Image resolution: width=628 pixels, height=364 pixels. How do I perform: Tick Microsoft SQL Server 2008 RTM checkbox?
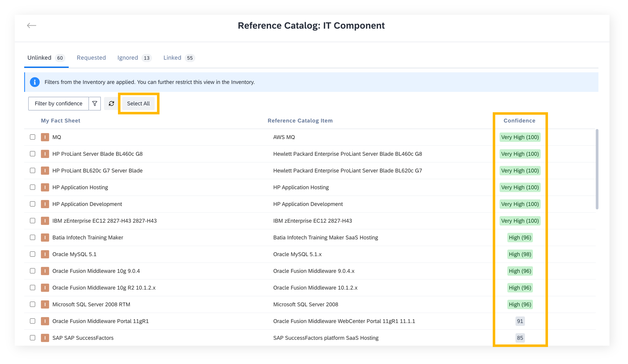coord(33,304)
